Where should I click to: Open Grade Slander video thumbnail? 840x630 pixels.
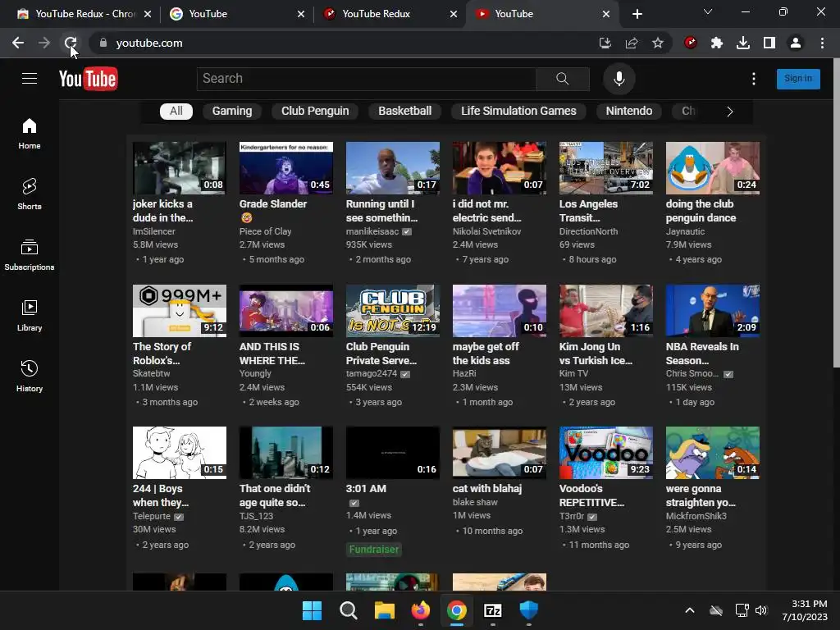[x=286, y=167]
